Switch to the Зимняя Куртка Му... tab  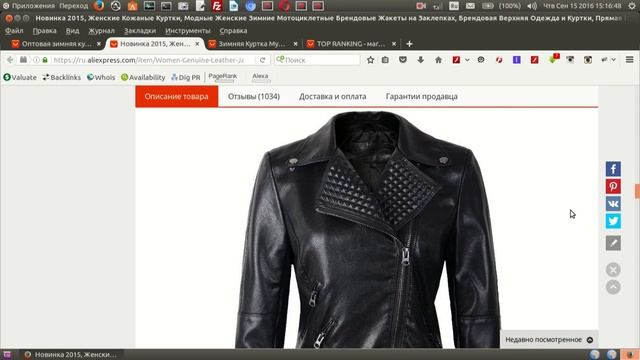pos(252,44)
